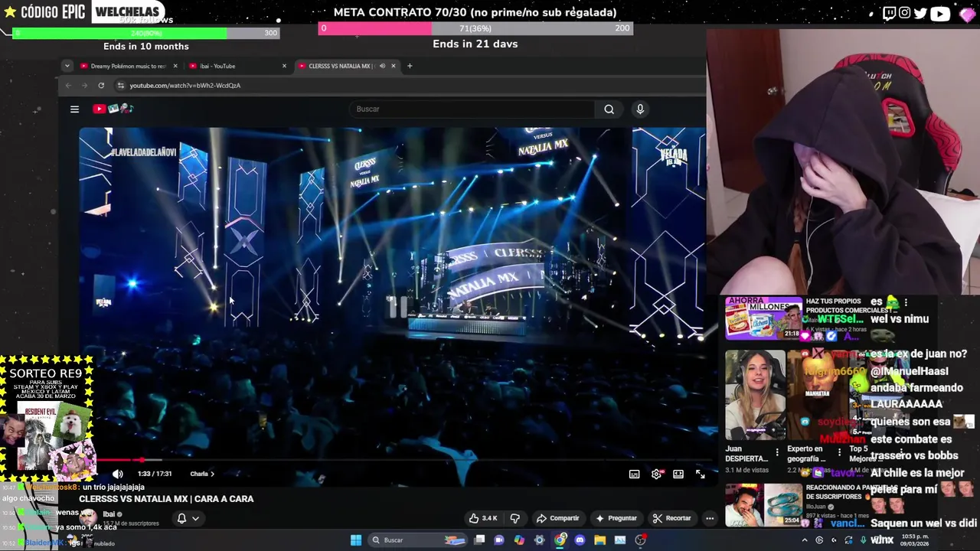
Task: Open the YouTube guide hamburger menu
Action: coord(74,109)
